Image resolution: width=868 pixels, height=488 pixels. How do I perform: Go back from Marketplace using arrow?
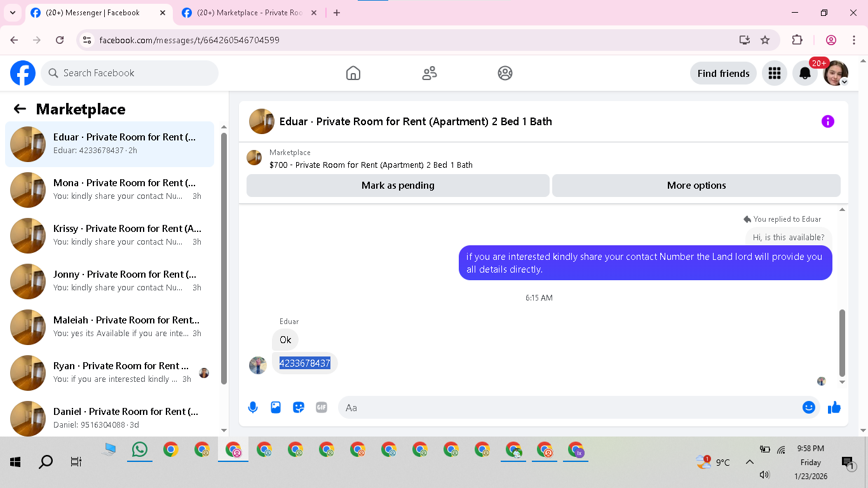click(x=20, y=109)
